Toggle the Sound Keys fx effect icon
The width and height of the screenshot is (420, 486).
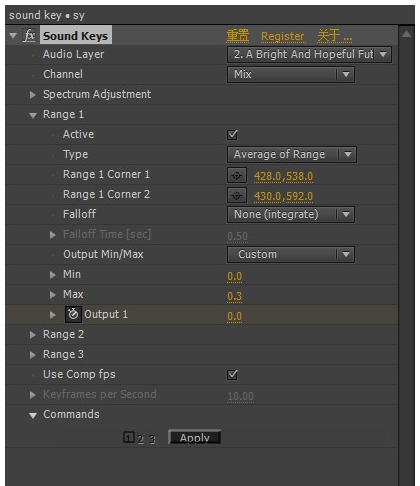coord(29,35)
